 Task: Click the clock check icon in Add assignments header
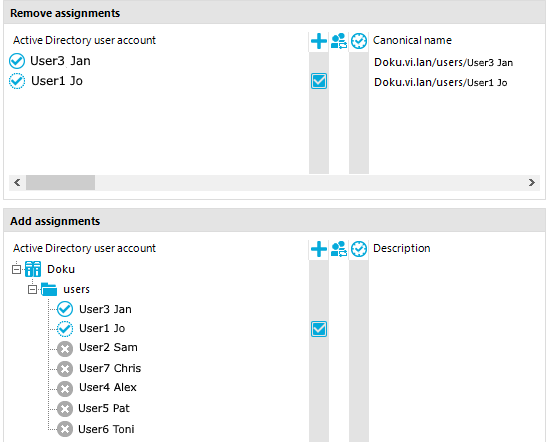(x=359, y=249)
